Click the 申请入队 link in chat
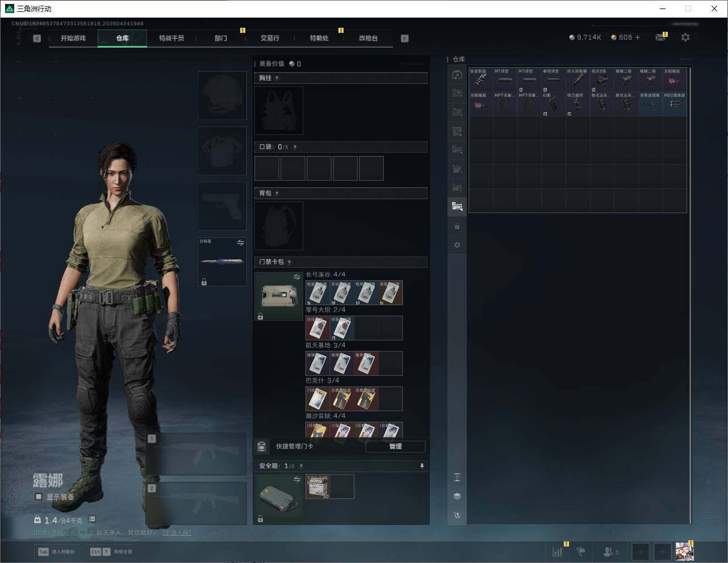728x563 pixels. [176, 533]
